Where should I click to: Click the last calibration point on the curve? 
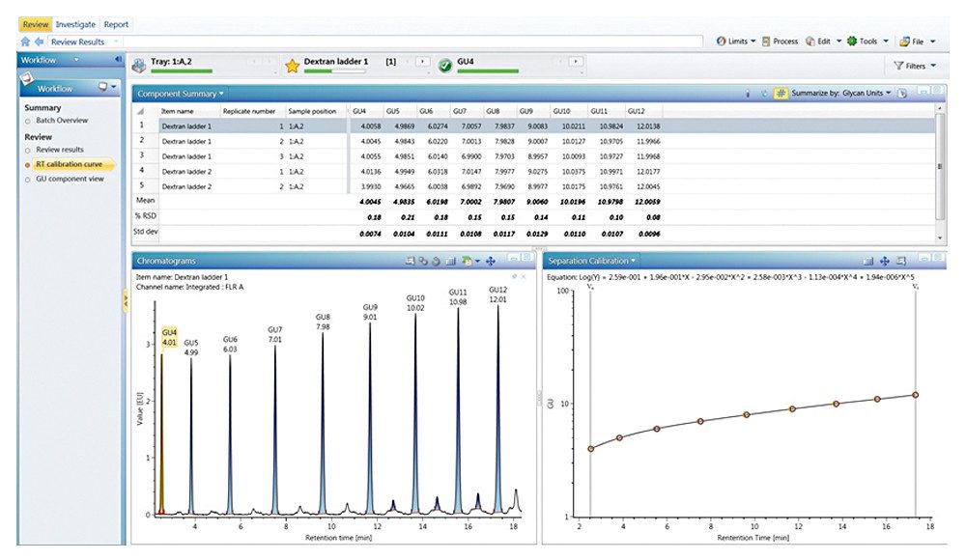916,395
